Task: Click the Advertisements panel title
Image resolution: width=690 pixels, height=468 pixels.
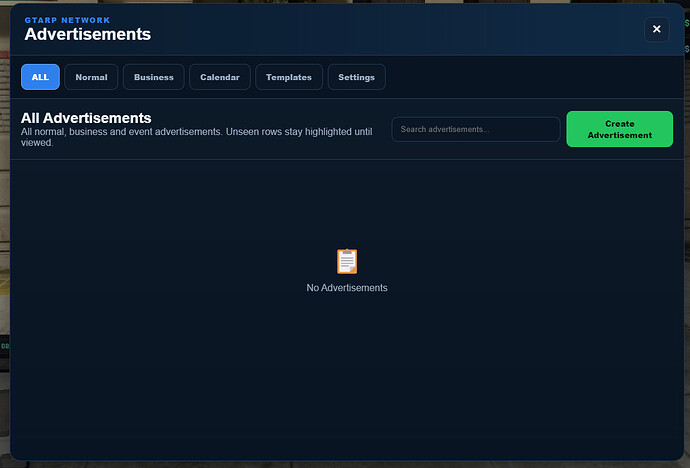Action: (88, 34)
